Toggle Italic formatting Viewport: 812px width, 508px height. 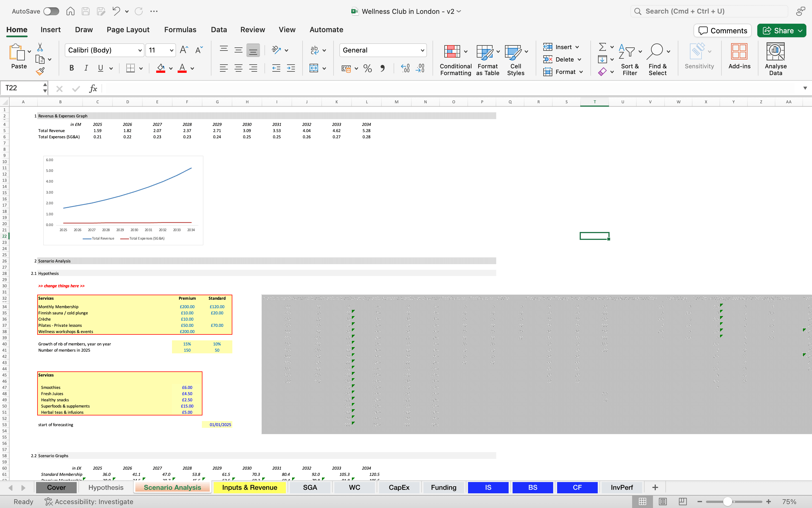click(x=86, y=68)
